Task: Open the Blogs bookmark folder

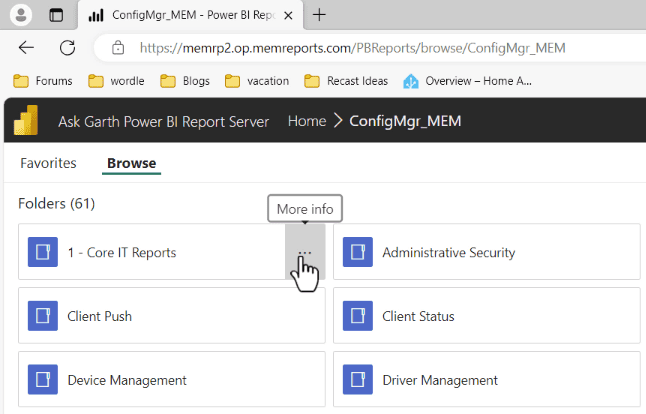Action: click(185, 81)
